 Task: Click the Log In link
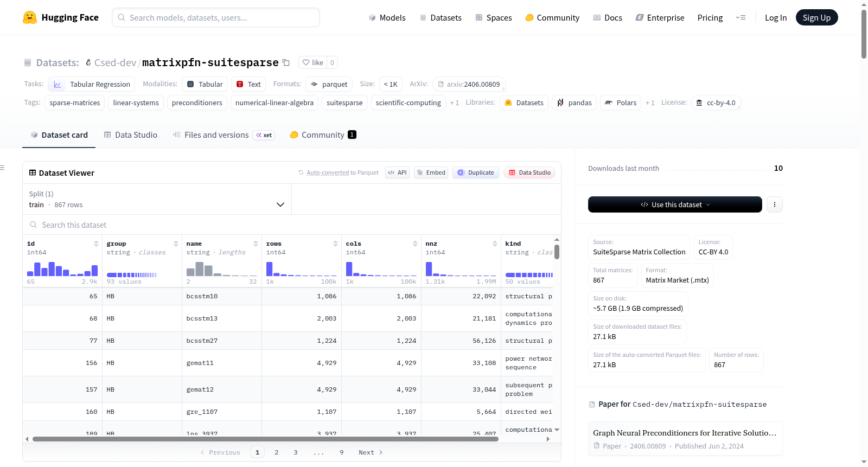coord(776,17)
